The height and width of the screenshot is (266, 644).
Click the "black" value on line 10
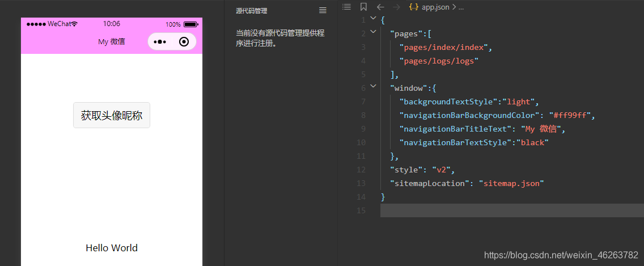click(532, 142)
